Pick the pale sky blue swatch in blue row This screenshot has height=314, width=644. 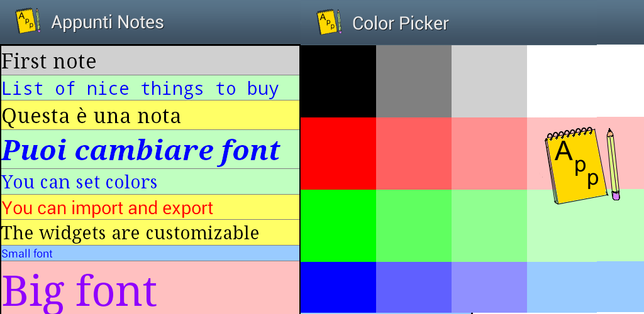click(x=586, y=287)
